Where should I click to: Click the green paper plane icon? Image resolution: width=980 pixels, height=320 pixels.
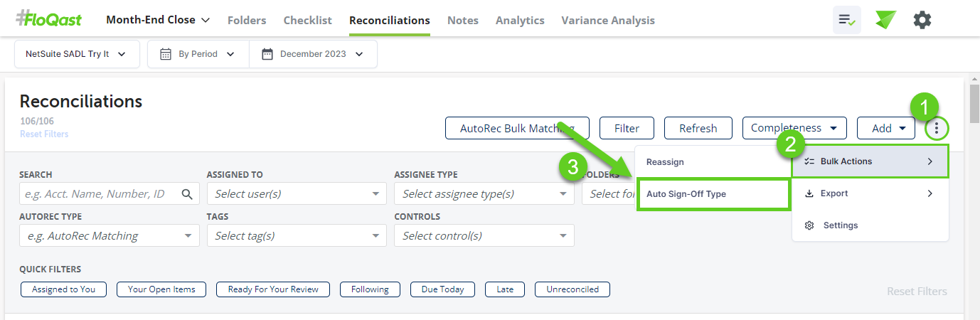885,20
